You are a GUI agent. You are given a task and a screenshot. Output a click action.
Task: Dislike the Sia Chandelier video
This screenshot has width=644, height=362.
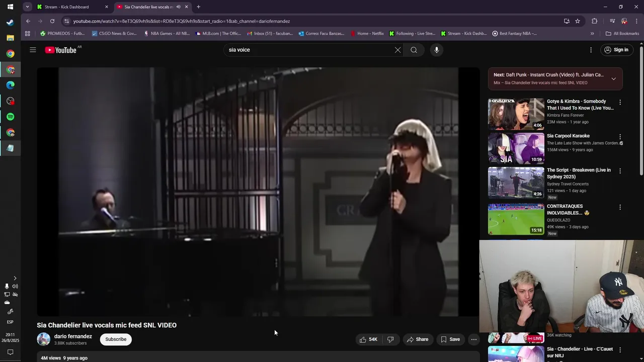(x=390, y=339)
